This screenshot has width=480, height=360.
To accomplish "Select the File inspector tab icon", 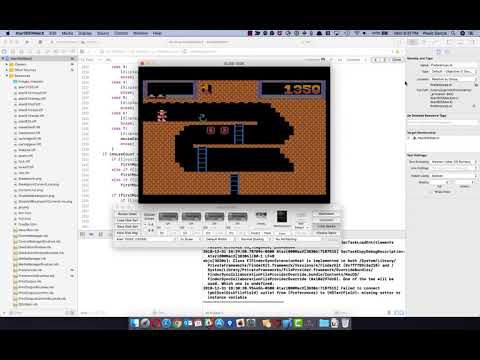I will click(x=439, y=52).
